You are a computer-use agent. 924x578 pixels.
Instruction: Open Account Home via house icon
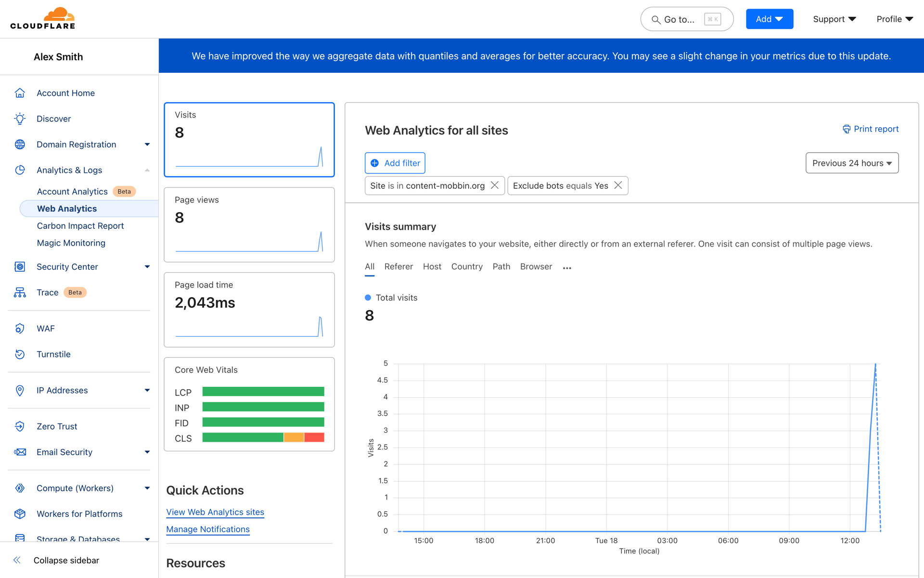click(20, 93)
